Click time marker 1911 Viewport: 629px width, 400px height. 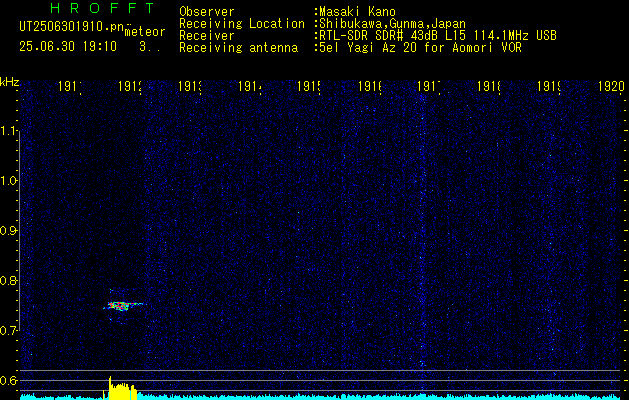[x=70, y=87]
